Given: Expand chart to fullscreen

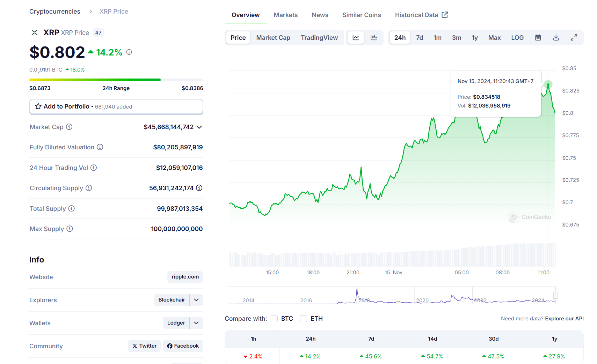Looking at the screenshot, I should 574,37.
